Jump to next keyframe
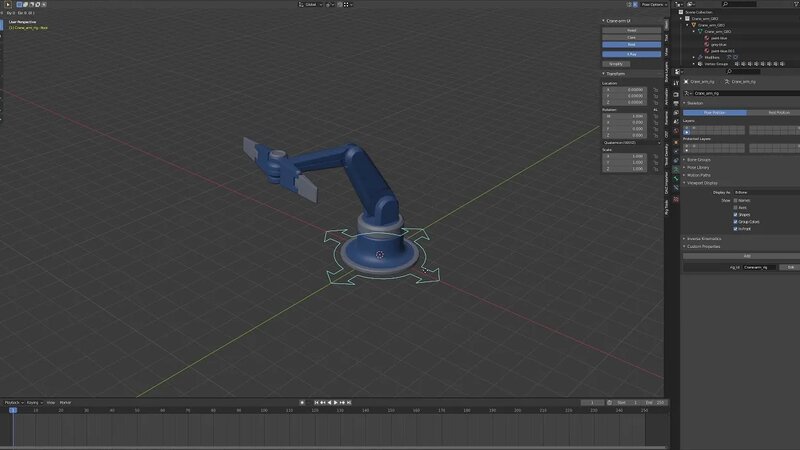This screenshot has width=800, height=450. coord(342,403)
